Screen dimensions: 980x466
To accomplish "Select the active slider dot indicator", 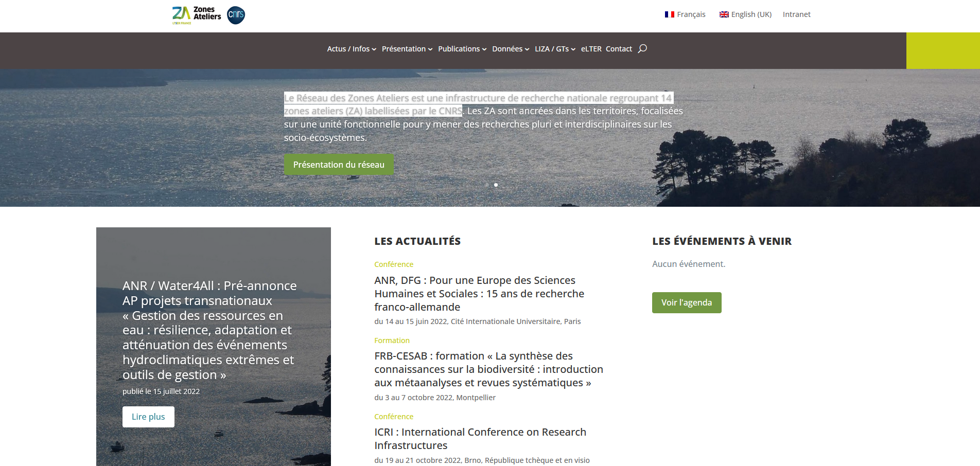I will point(496,185).
